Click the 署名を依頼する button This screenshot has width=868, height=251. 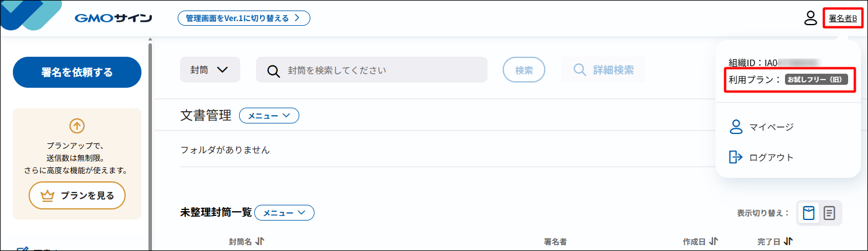click(77, 72)
